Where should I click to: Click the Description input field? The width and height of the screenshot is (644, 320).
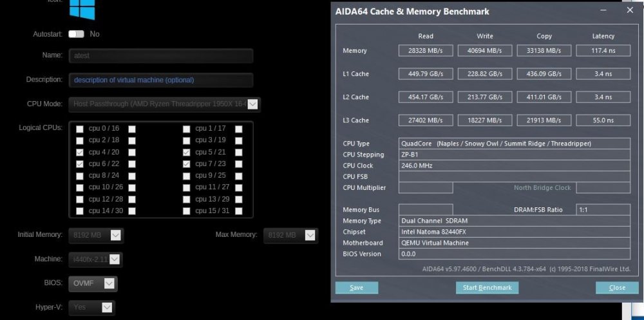coord(161,80)
